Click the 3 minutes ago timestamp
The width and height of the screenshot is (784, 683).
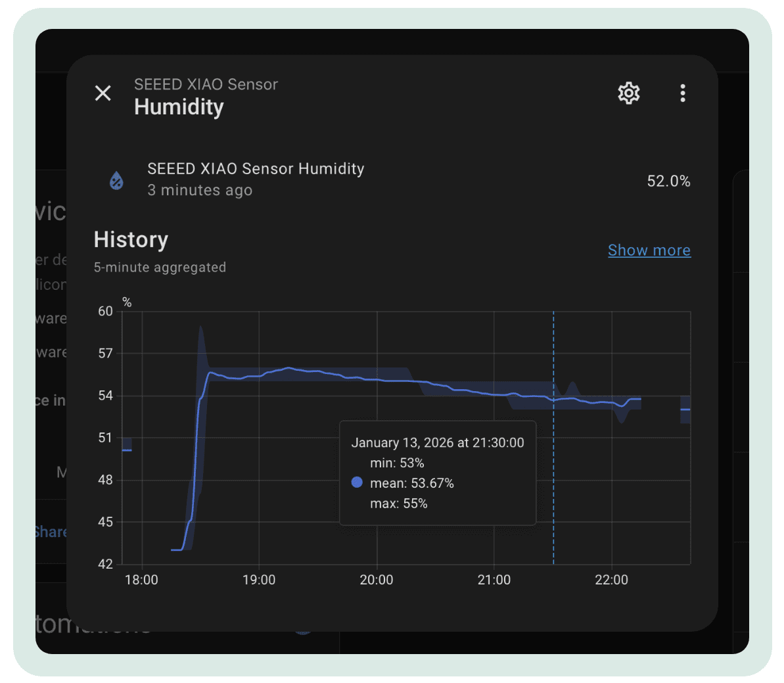[200, 191]
